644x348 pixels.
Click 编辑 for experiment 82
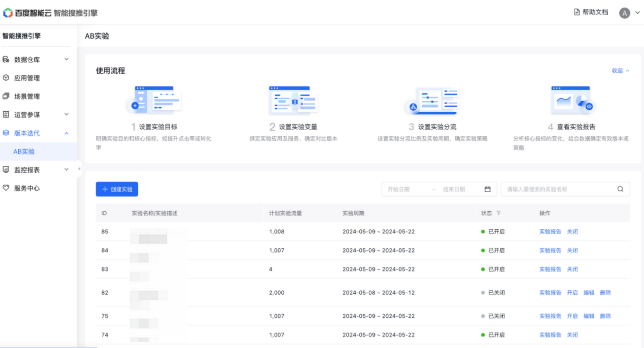click(x=589, y=293)
